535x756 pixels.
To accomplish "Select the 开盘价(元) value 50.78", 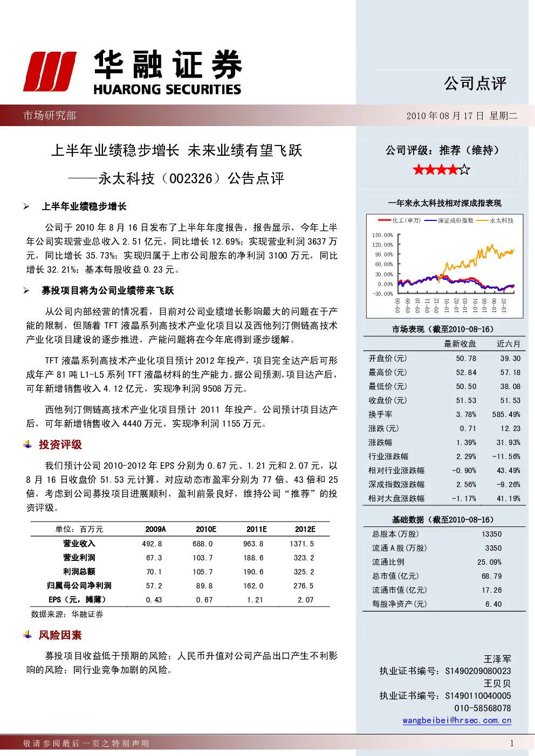I will click(466, 358).
